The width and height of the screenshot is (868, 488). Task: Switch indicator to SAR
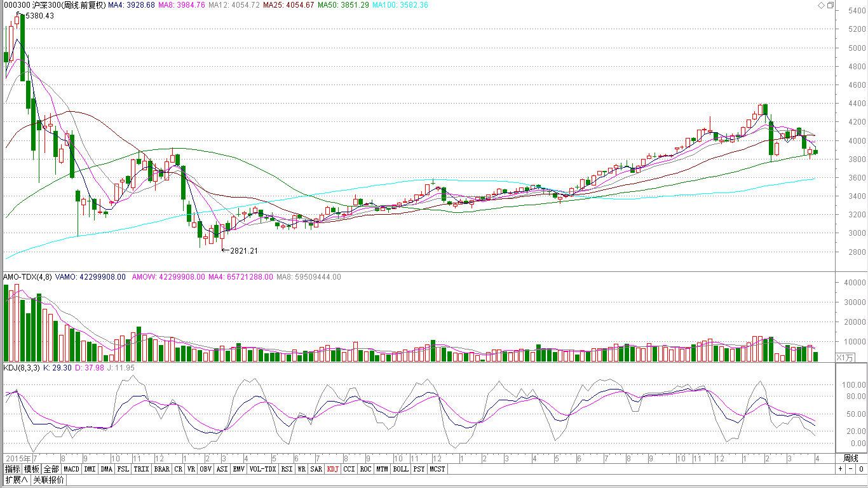(x=316, y=469)
